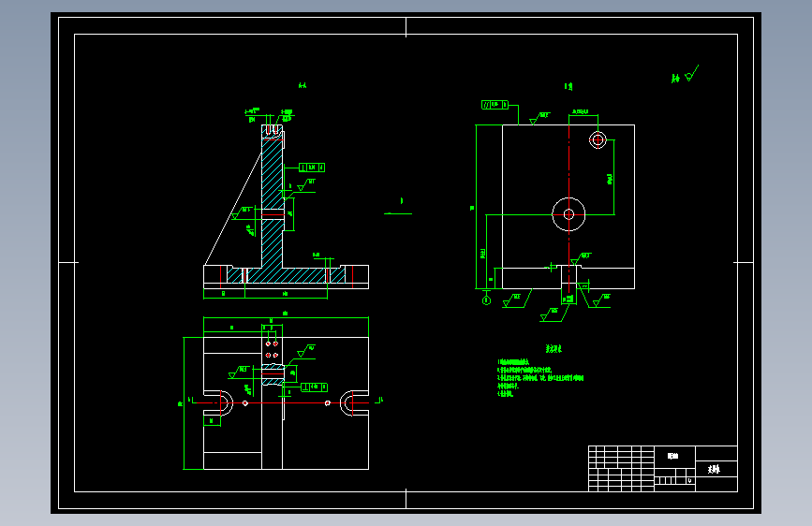
Task: Click the vertical red centerline in the right view
Action: 568,207
